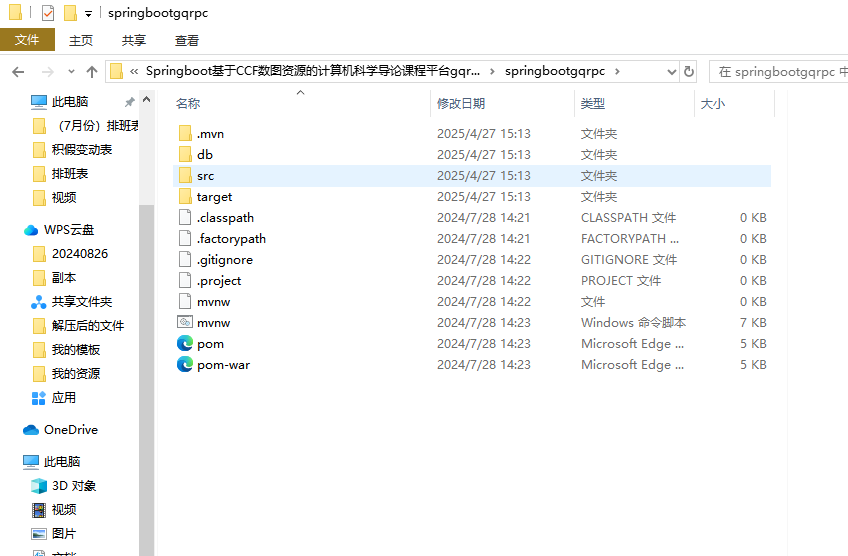The image size is (848, 556).
Task: Click the target folder name
Action: pyautogui.click(x=214, y=197)
